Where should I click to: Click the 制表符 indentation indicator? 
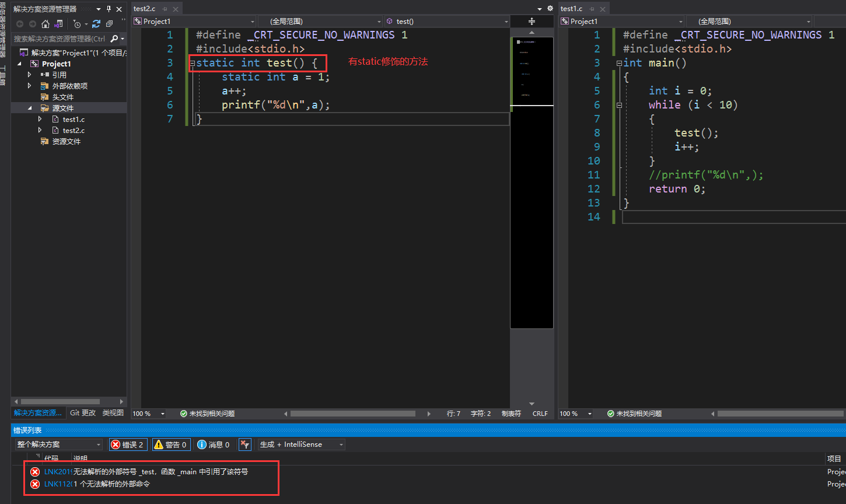click(511, 414)
